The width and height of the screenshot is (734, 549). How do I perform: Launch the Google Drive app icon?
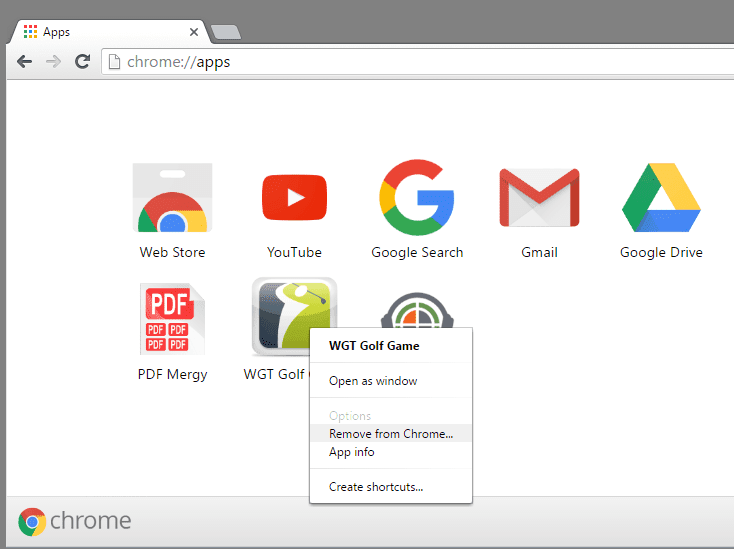click(661, 197)
